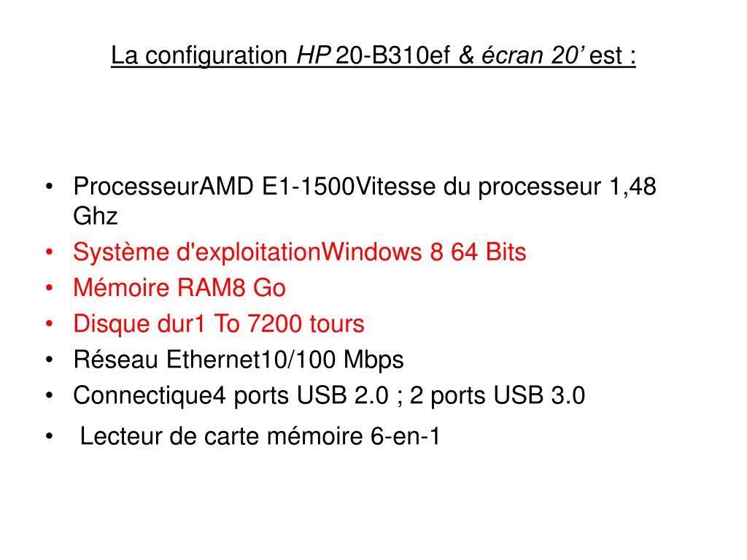Click the italic 'écran 20’' text in the title
The height and width of the screenshot is (560, 747).
[532, 55]
